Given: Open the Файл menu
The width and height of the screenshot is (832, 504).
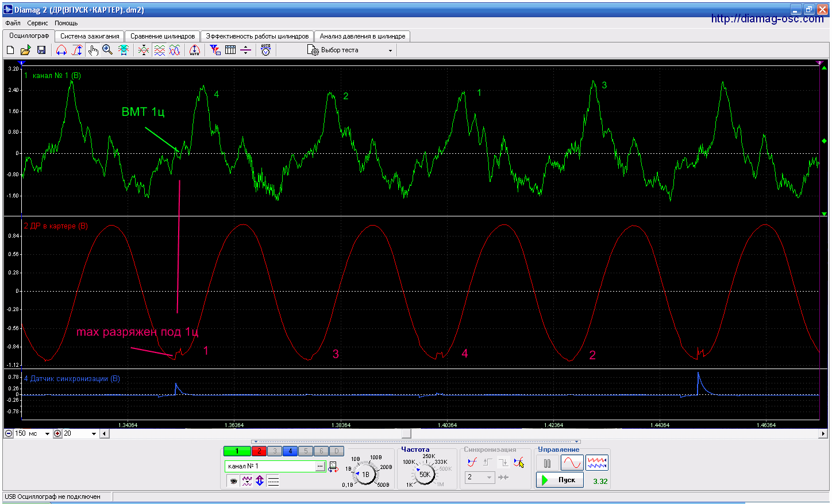Looking at the screenshot, I should (x=13, y=23).
